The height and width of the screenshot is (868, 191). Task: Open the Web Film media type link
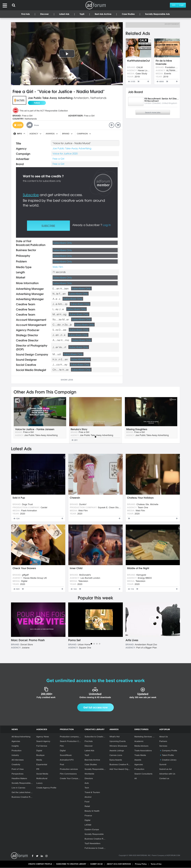58,267
